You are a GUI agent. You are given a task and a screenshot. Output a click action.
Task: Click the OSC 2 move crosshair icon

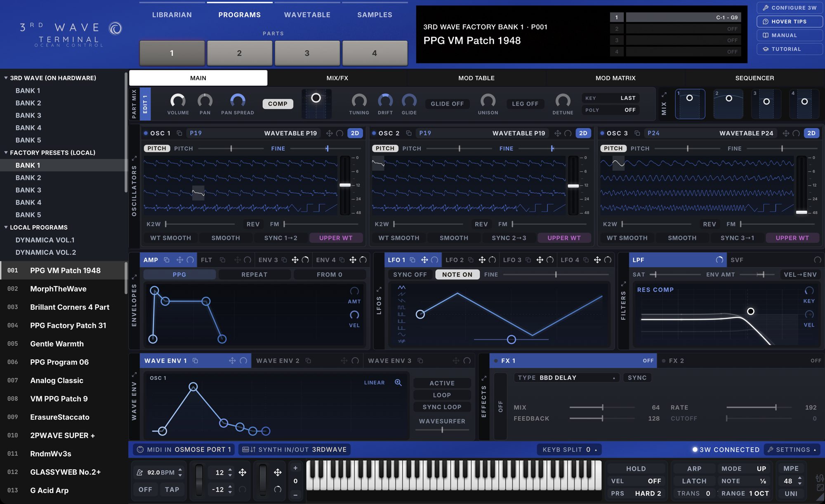tap(558, 133)
